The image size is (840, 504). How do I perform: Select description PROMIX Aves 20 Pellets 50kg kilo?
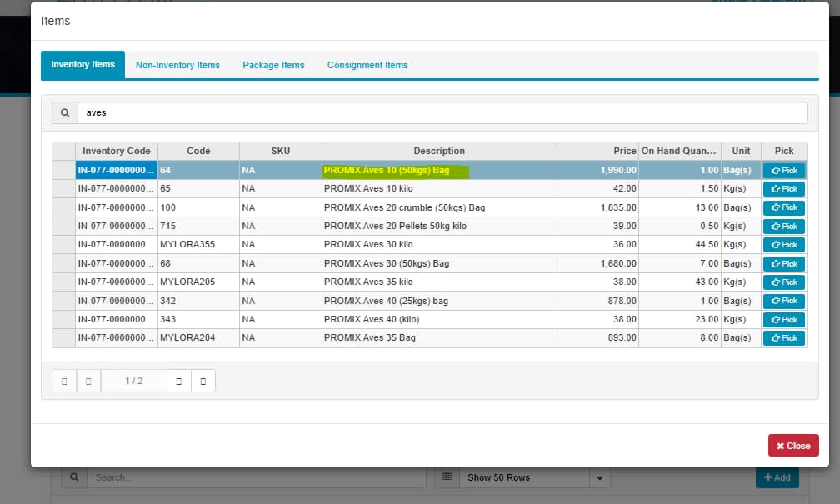(439, 226)
